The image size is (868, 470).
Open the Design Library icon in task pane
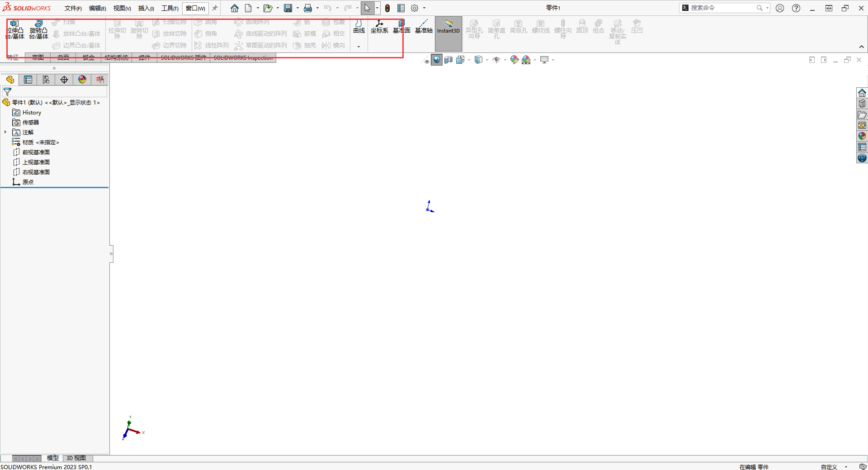862,104
